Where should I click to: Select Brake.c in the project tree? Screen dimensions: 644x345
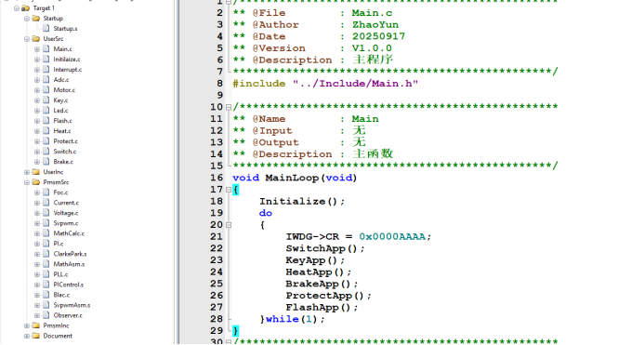(63, 162)
